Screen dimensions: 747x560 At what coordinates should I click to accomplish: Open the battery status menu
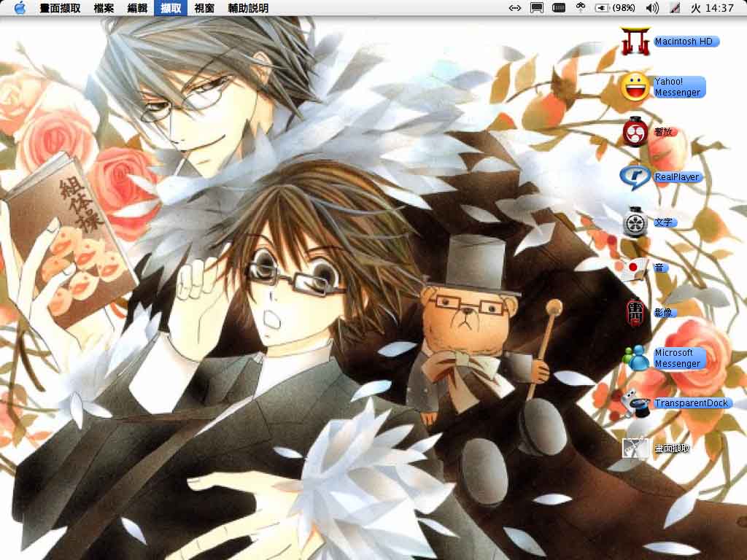click(602, 8)
